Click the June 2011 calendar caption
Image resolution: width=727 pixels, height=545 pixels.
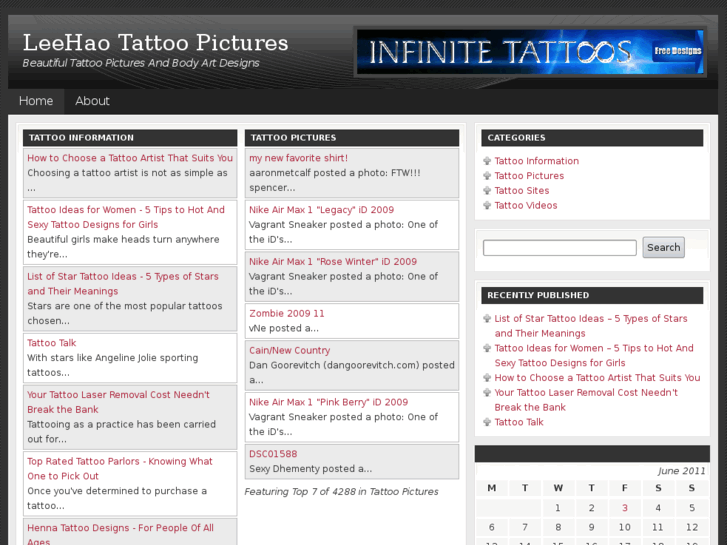coord(681,471)
